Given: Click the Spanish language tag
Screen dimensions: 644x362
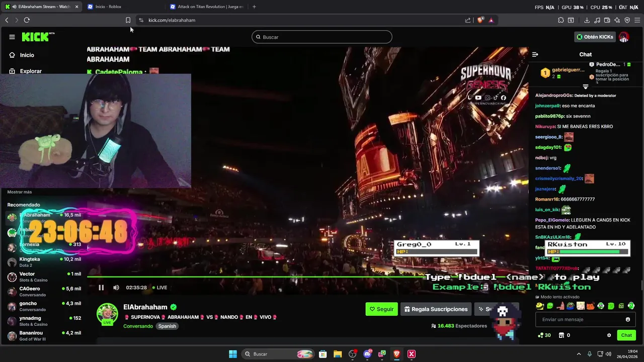Looking at the screenshot, I should pos(167,326).
